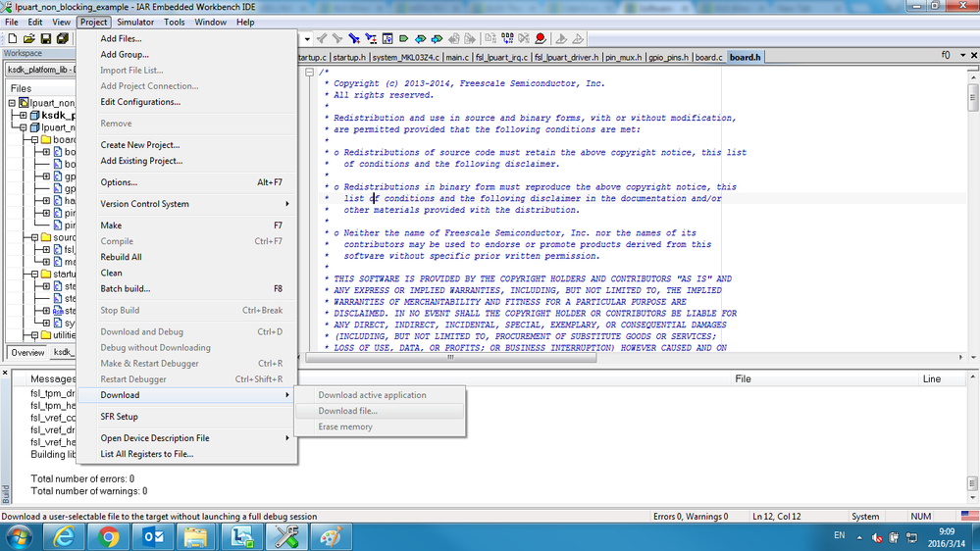
Task: Click the editor vertical scrollbar thumb
Action: point(973,98)
